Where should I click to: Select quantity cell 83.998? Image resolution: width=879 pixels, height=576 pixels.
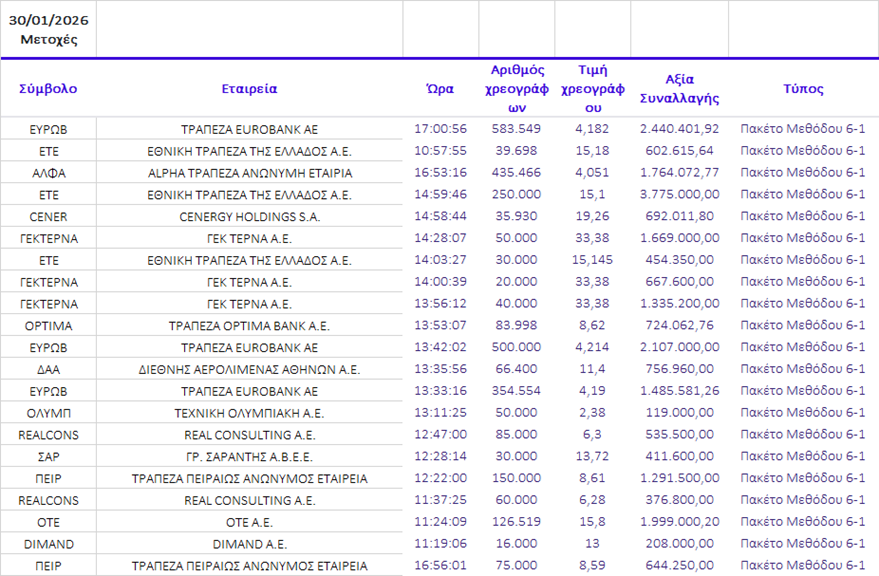[x=516, y=326]
